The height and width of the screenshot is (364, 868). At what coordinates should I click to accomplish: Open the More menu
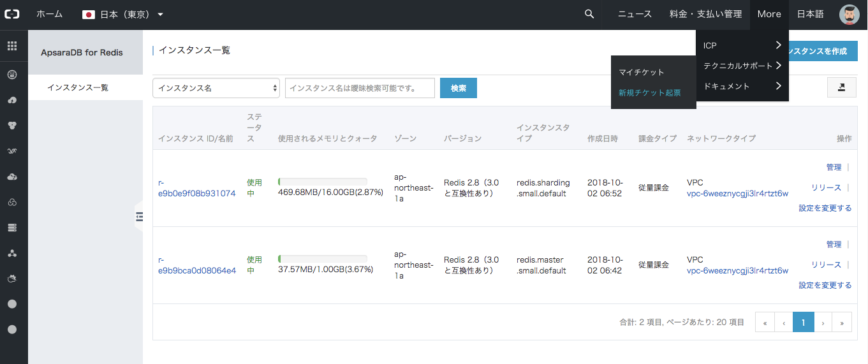[769, 14]
